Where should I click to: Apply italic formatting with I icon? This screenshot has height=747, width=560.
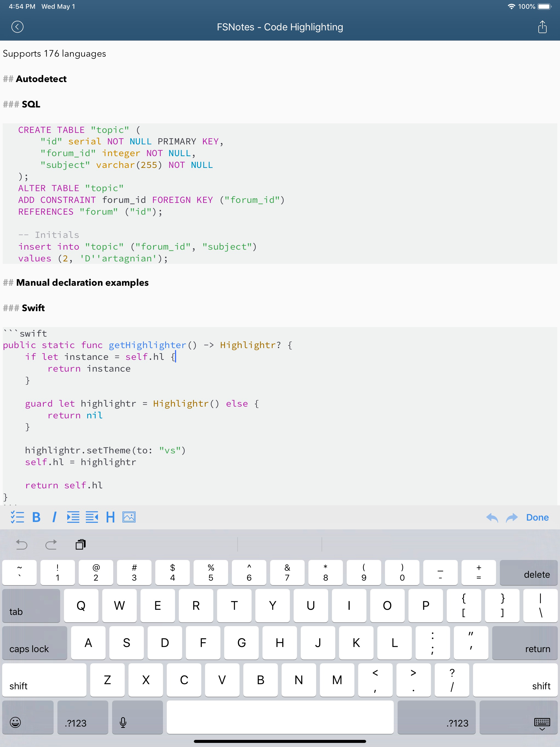(x=54, y=517)
